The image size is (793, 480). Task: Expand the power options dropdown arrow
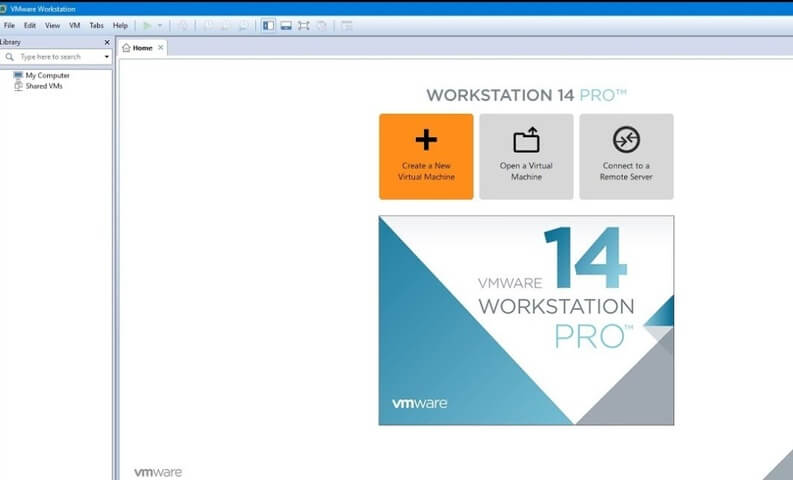click(160, 25)
